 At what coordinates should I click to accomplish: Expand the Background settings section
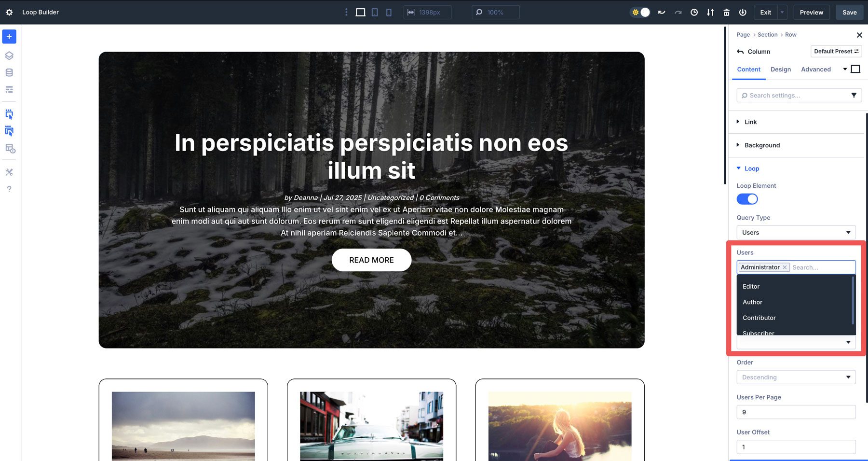point(762,145)
